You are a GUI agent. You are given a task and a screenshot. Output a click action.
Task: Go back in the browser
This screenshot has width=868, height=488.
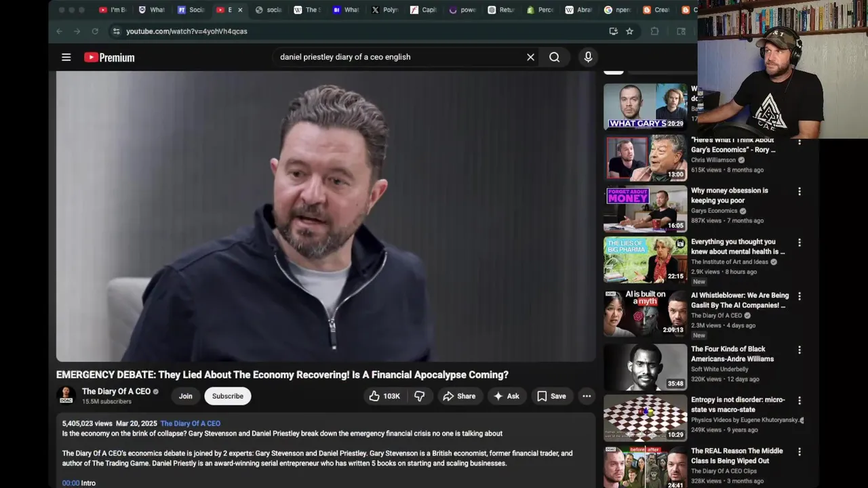pyautogui.click(x=59, y=31)
